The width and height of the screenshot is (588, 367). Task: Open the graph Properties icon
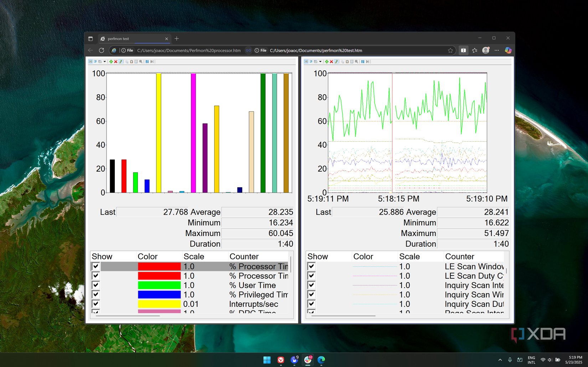point(136,62)
